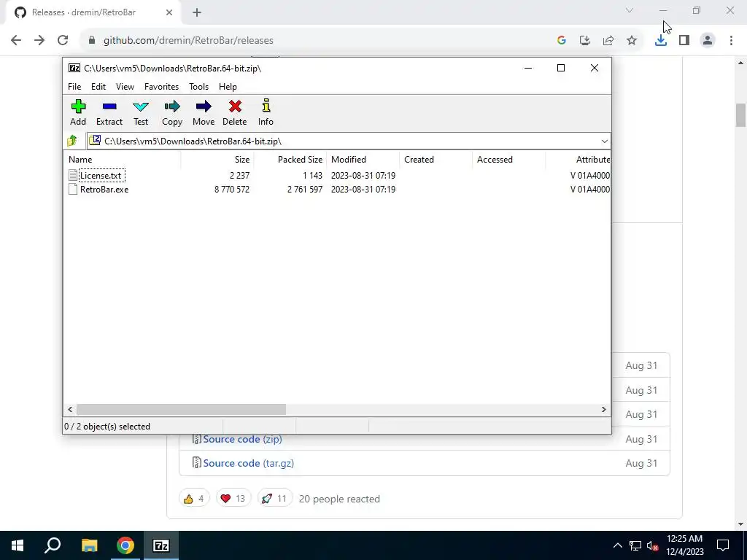Image resolution: width=747 pixels, height=560 pixels.
Task: Click the Source code (zip) link in Chrome
Action: tap(242, 439)
